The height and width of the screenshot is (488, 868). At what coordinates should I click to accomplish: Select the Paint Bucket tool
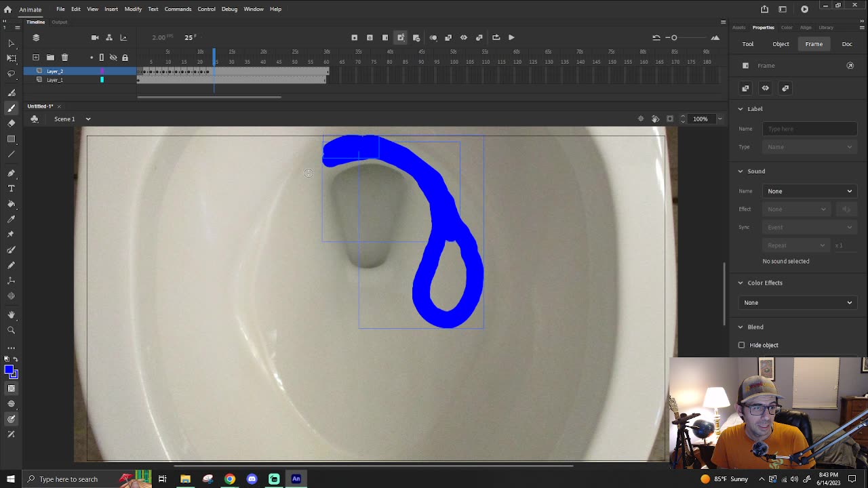point(11,203)
